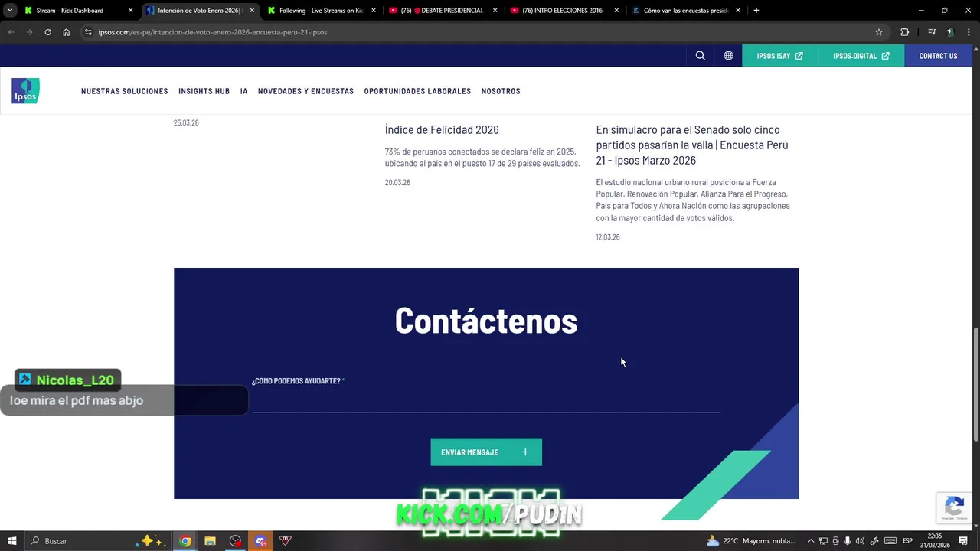980x551 pixels.
Task: Open the Insights Hub menu
Action: click(204, 91)
